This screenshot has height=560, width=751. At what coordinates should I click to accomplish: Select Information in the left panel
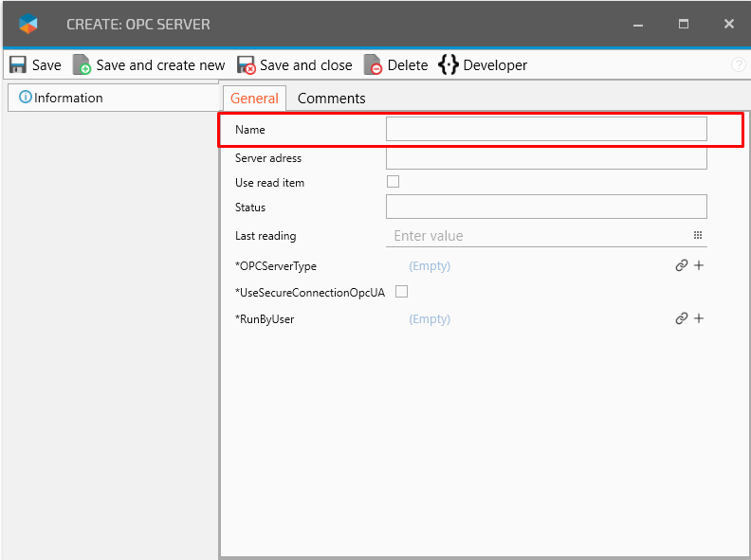click(68, 98)
